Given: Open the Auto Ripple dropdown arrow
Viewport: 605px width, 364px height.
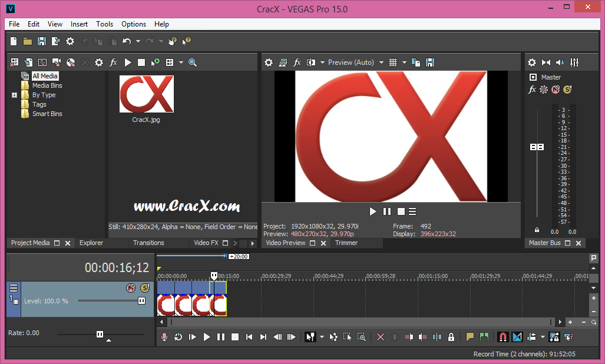Looking at the screenshot, I should click(543, 337).
